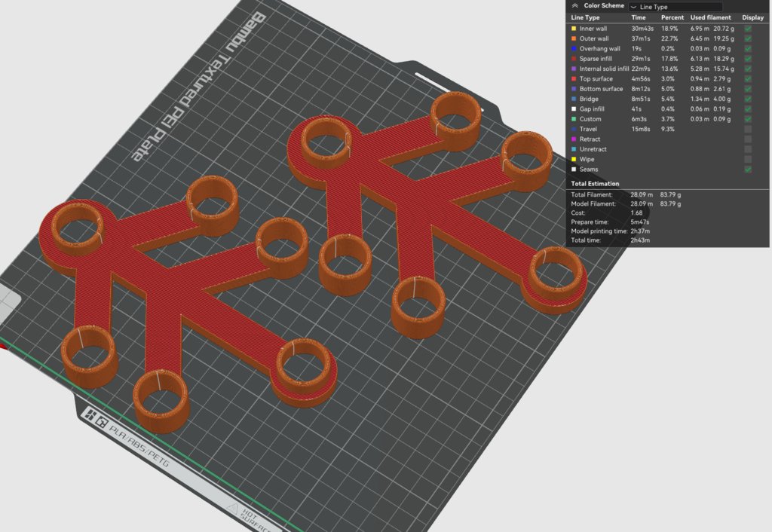The image size is (772, 532).
Task: Select the 'Inner wall' label
Action: (593, 29)
